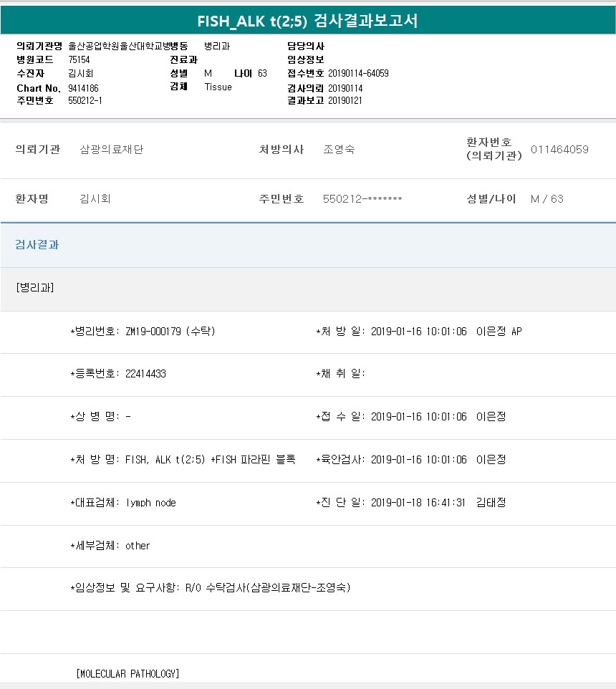
Task: Select the hospital code value 75154
Action: point(79,59)
